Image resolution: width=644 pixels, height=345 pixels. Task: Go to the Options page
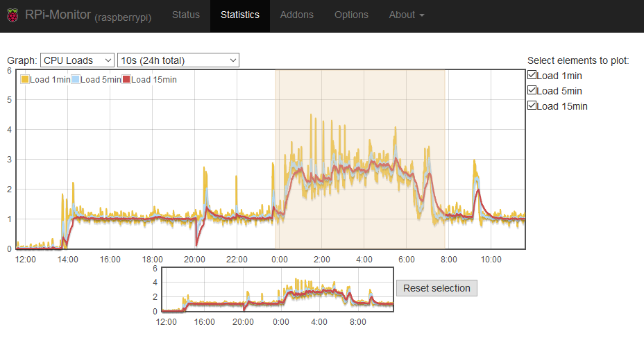351,15
